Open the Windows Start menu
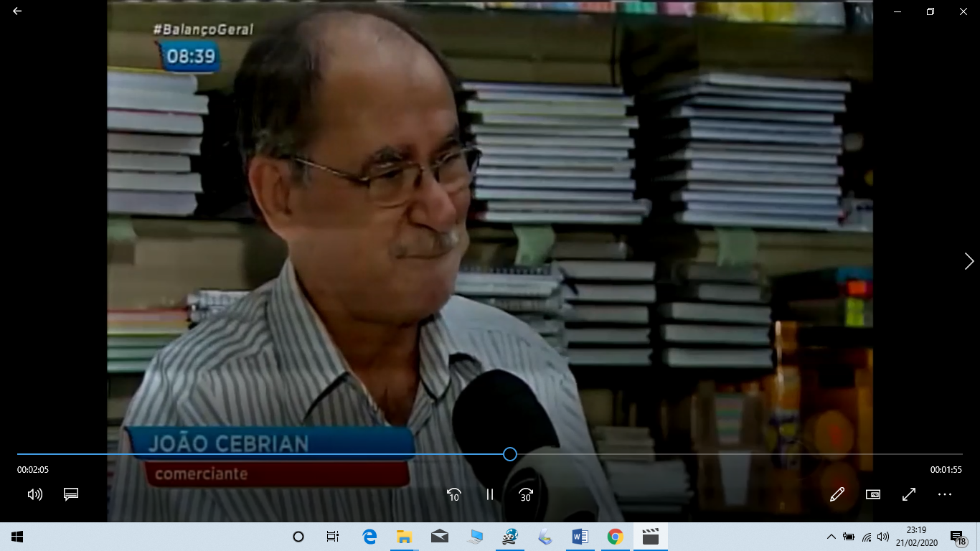The width and height of the screenshot is (980, 551). click(x=17, y=537)
